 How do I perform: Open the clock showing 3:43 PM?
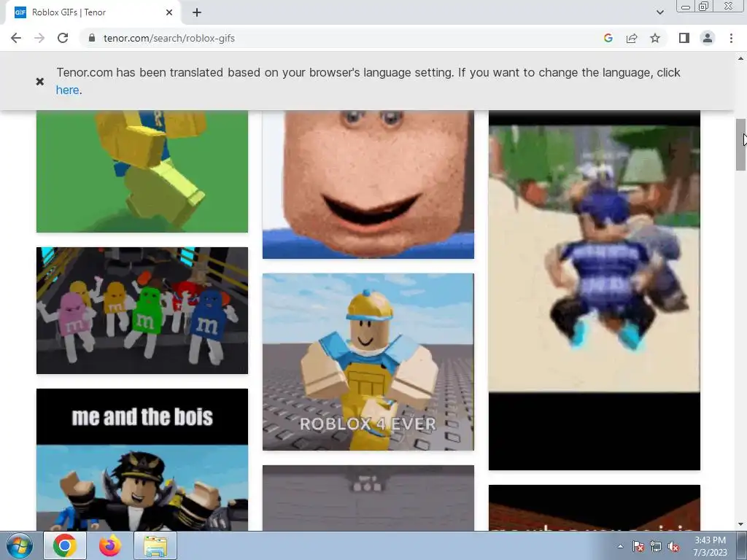click(x=710, y=546)
